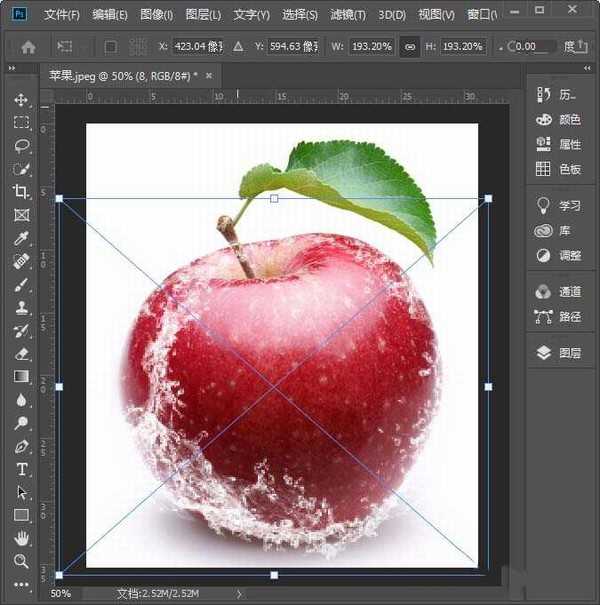600x605 pixels.
Task: Open the 图层 layers panel
Action: coord(560,353)
